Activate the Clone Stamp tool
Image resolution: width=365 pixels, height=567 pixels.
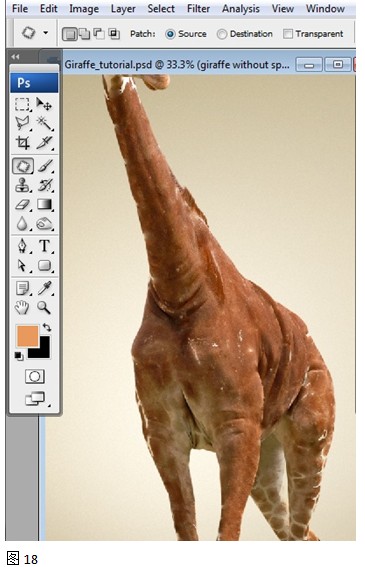click(x=22, y=185)
